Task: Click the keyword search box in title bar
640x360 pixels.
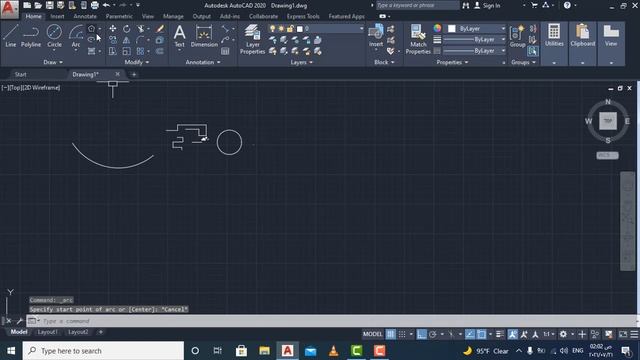Action: click(417, 5)
